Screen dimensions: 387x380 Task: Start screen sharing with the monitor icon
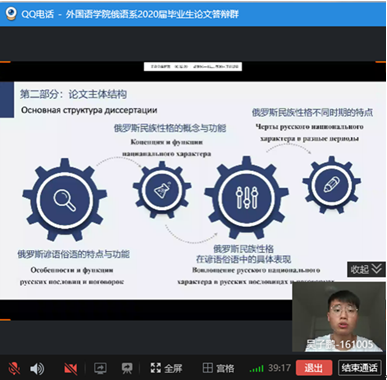(100, 368)
